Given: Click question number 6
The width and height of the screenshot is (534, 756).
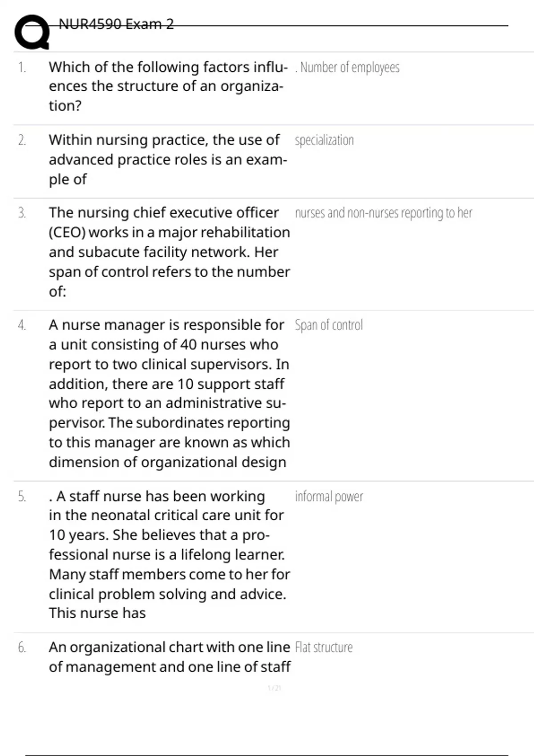Looking at the screenshot, I should tap(22, 647).
